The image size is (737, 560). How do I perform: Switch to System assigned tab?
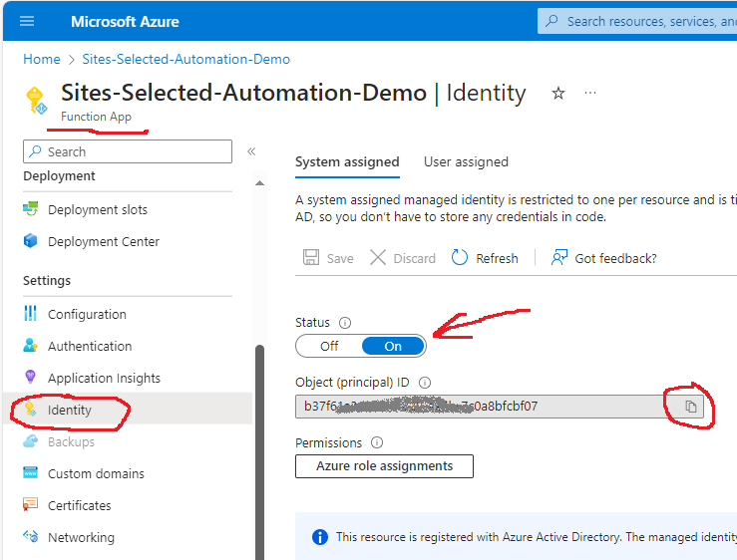click(x=347, y=162)
